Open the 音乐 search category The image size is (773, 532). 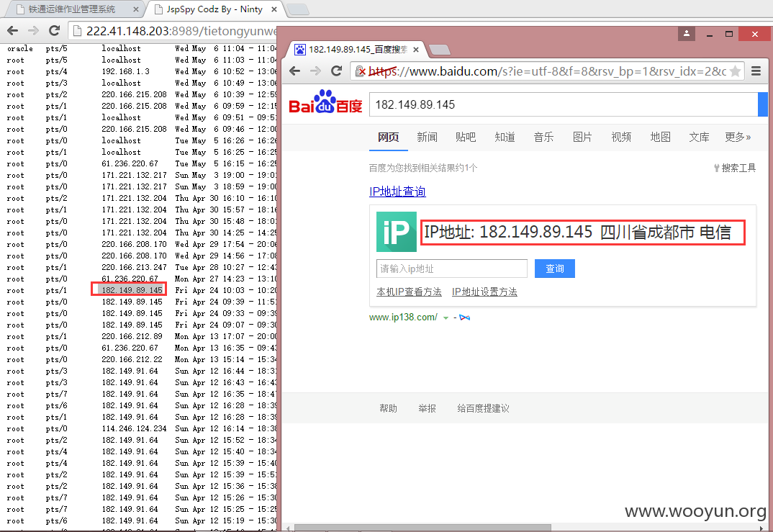pyautogui.click(x=543, y=137)
